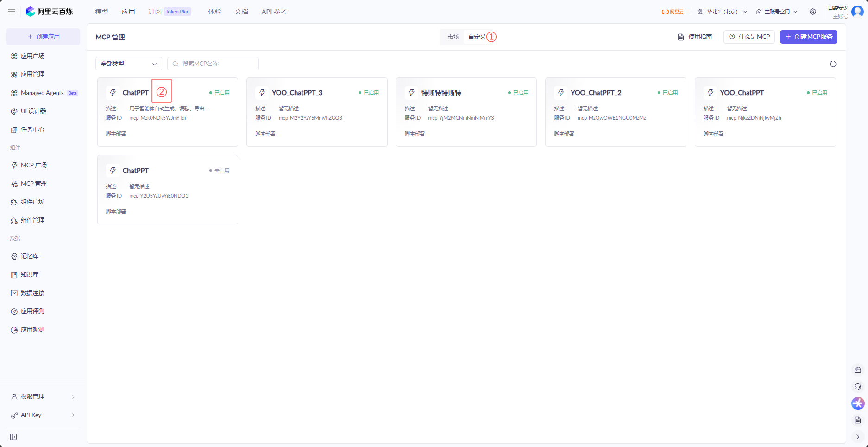The image size is (868, 447).
Task: Click service ID mcp-YjM2MGNmNmNiMmY3
Action: (x=461, y=118)
